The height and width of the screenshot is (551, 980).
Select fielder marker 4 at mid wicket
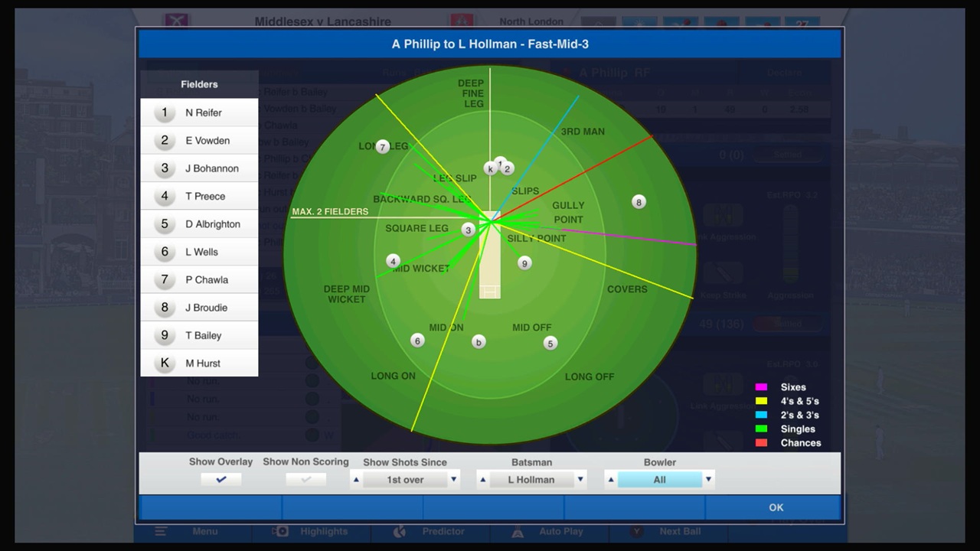pyautogui.click(x=393, y=261)
